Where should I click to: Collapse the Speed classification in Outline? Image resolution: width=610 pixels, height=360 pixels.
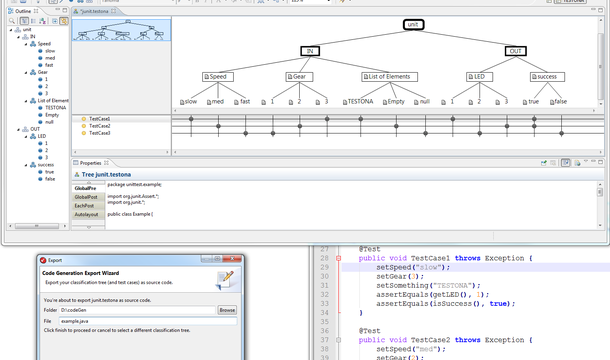click(26, 44)
